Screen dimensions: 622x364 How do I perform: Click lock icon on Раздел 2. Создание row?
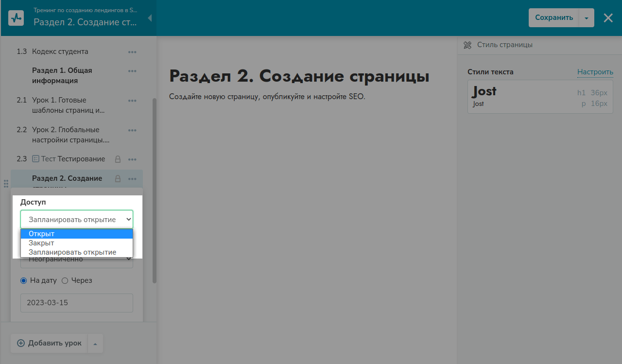pyautogui.click(x=118, y=178)
